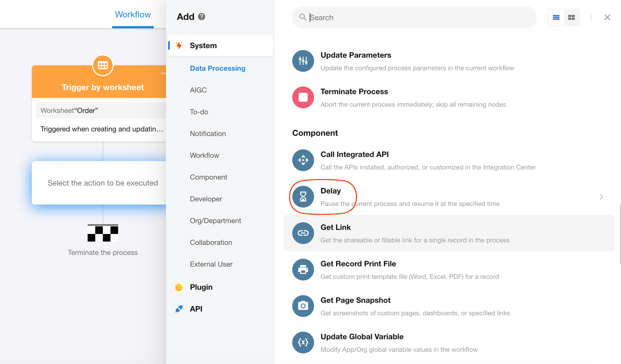Click the Delay hourglass icon
This screenshot has height=364, width=621.
click(303, 197)
